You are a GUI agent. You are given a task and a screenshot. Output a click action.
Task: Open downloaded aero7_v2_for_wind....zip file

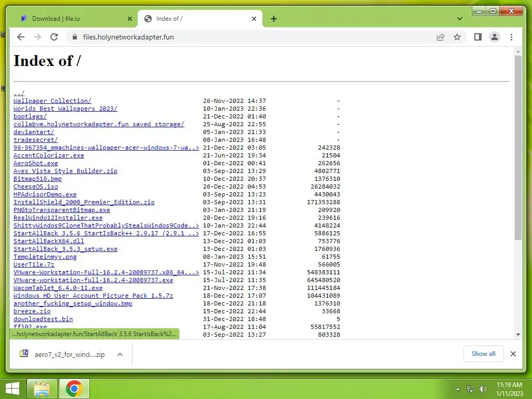62,354
